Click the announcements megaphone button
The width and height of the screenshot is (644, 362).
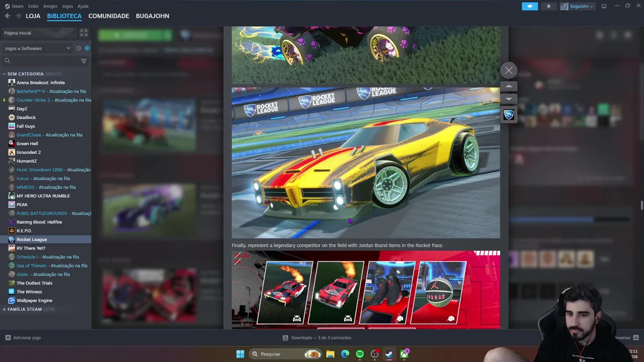[530, 6]
